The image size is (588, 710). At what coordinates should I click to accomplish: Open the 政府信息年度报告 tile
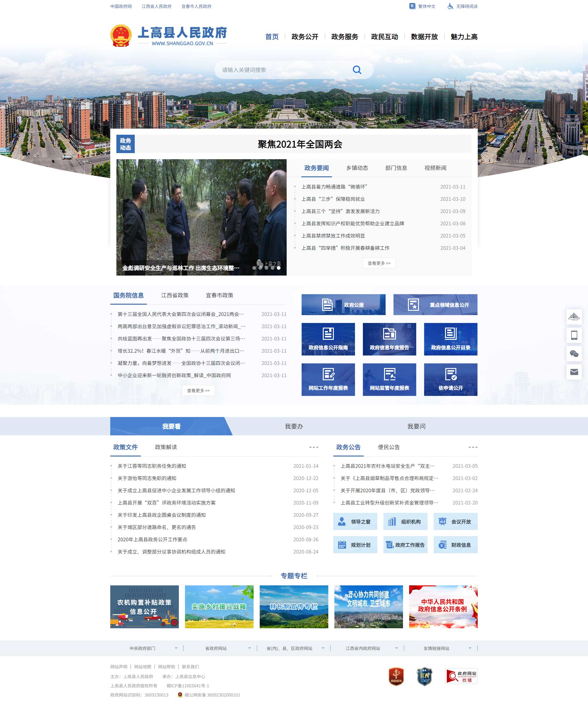389,339
